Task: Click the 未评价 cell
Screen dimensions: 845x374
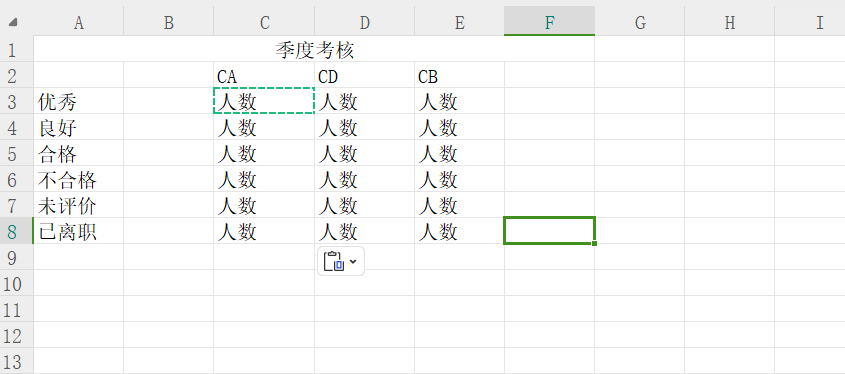Action: [79, 205]
